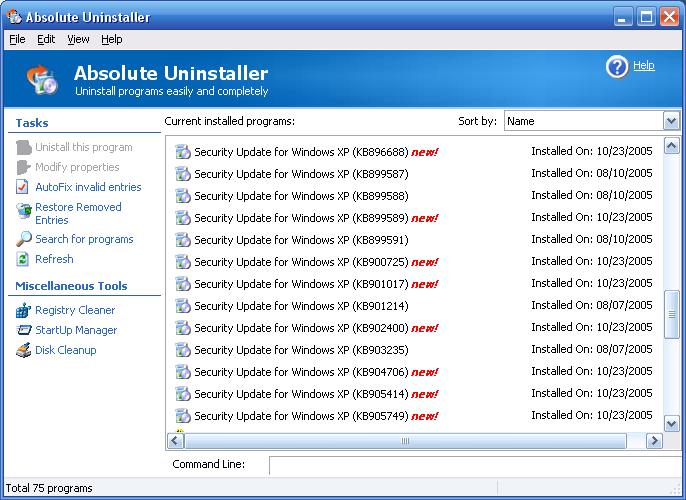The width and height of the screenshot is (686, 500).
Task: Select Security Update KB899588 text
Action: [x=301, y=196]
